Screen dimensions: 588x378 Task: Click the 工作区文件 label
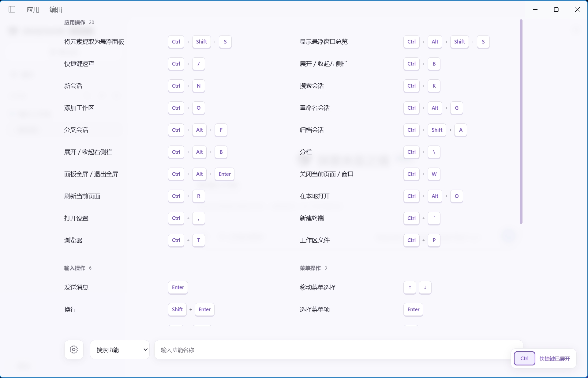(x=315, y=240)
